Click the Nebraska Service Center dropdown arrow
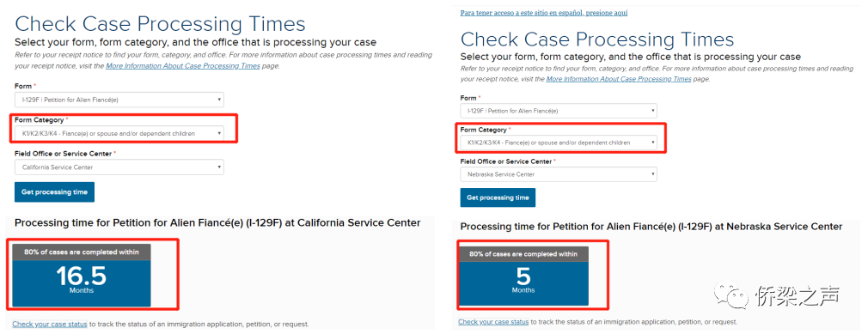This screenshot has width=868, height=334. (652, 175)
